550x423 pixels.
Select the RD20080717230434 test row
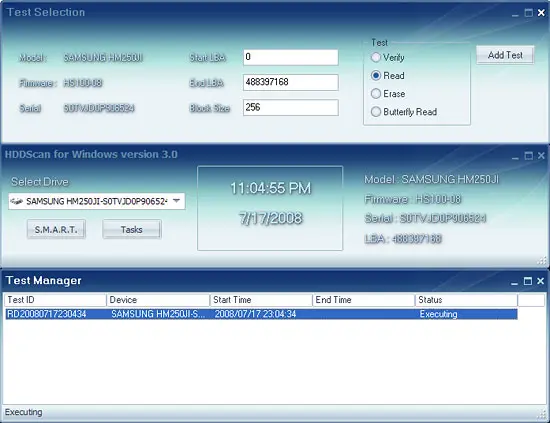[x=261, y=314]
